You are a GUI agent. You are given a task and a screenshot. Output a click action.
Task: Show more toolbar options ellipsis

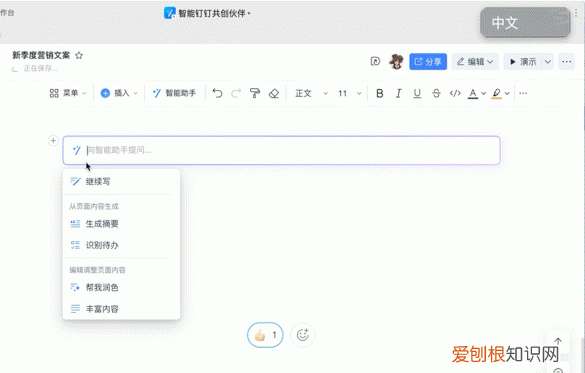tap(523, 93)
